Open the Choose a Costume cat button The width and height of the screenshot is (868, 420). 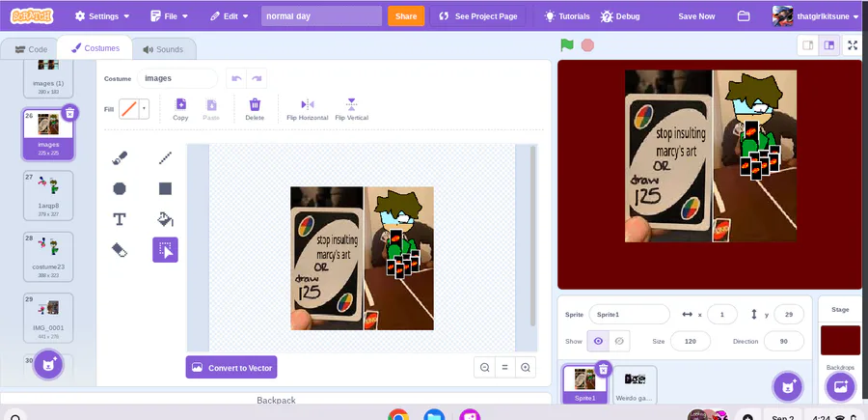tap(48, 365)
